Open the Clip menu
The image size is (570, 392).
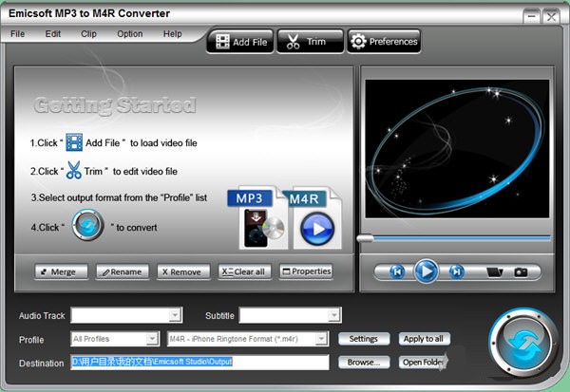tap(88, 34)
